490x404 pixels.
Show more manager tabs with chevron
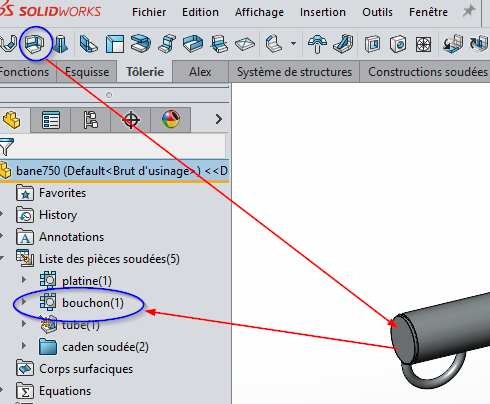[x=219, y=119]
